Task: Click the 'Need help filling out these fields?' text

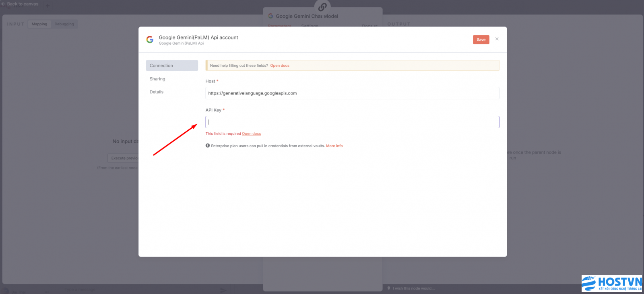Action: [239, 66]
